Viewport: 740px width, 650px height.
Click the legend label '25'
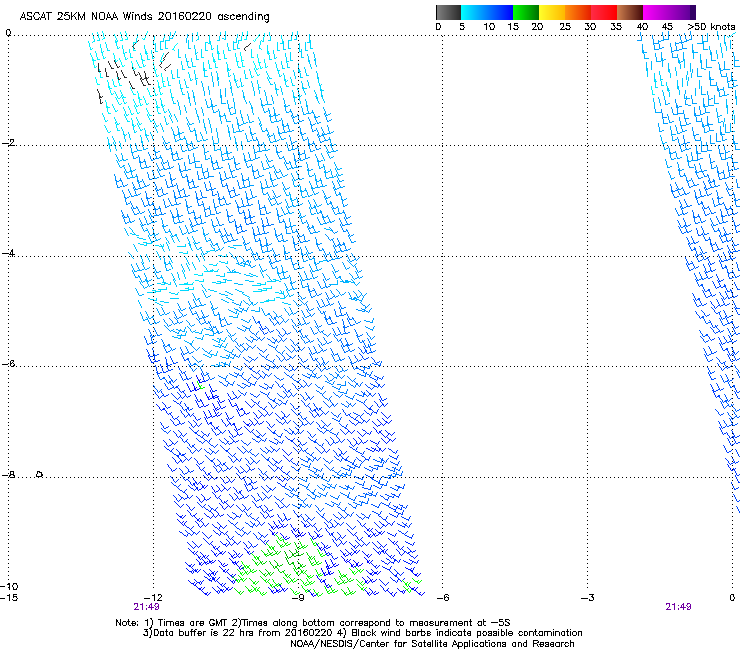tap(565, 27)
